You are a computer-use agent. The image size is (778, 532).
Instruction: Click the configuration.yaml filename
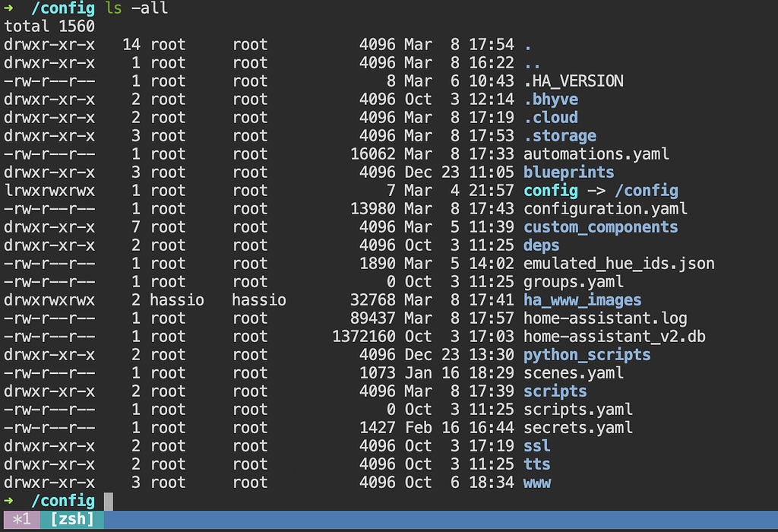click(606, 208)
